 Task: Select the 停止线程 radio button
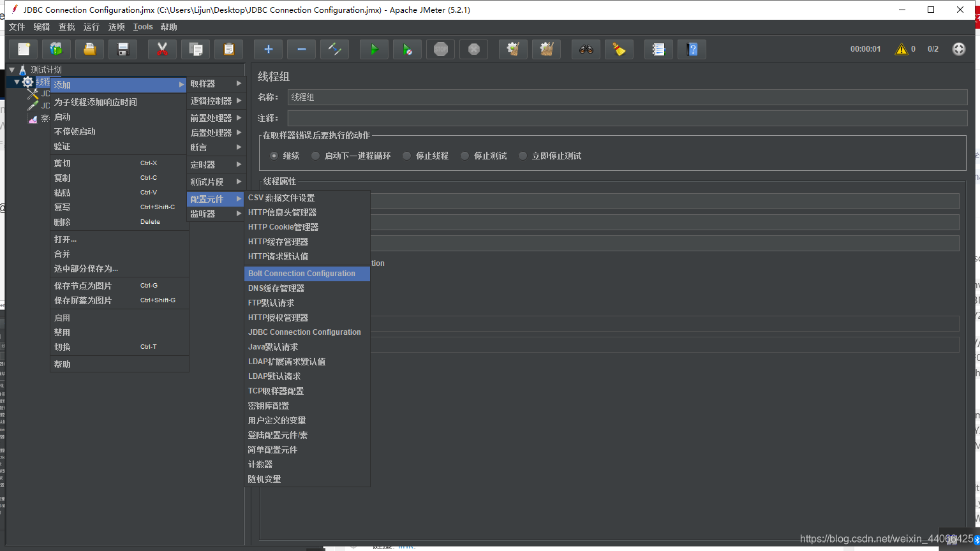[406, 156]
